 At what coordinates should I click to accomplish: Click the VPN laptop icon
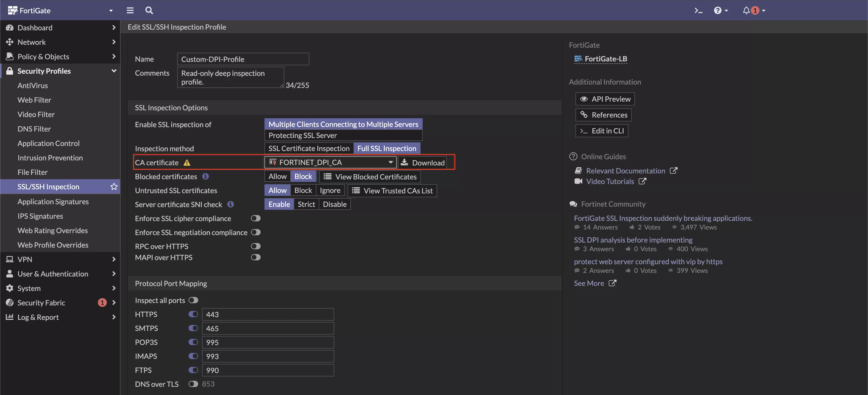(10, 259)
